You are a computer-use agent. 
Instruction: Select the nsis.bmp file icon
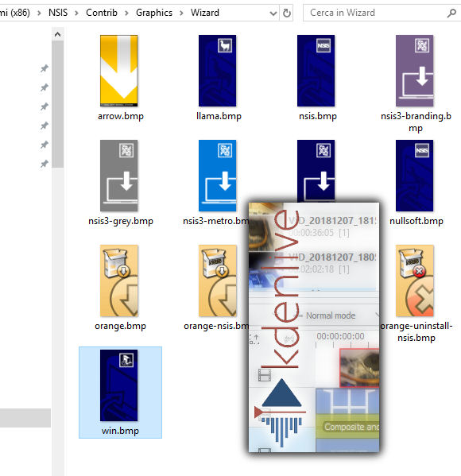[x=316, y=71]
